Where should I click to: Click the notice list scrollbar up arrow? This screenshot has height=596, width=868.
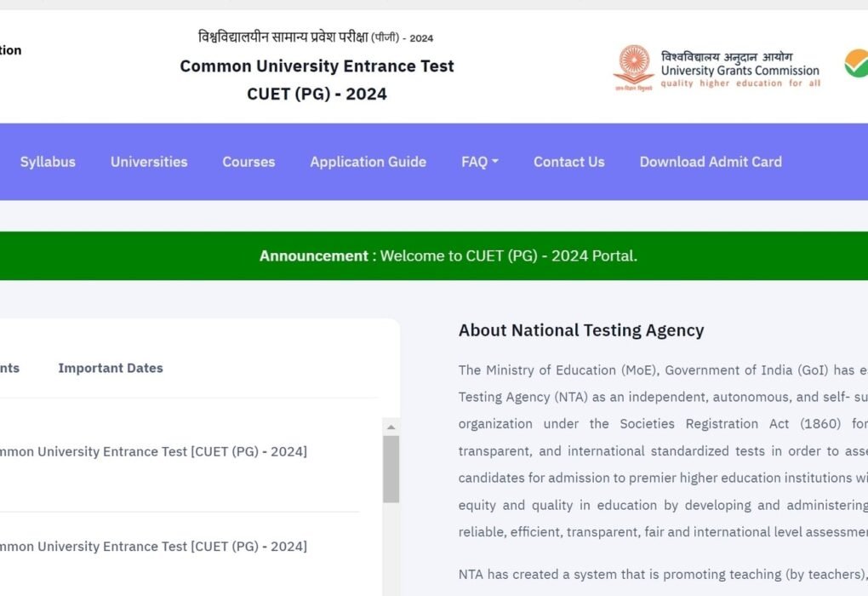(x=391, y=427)
